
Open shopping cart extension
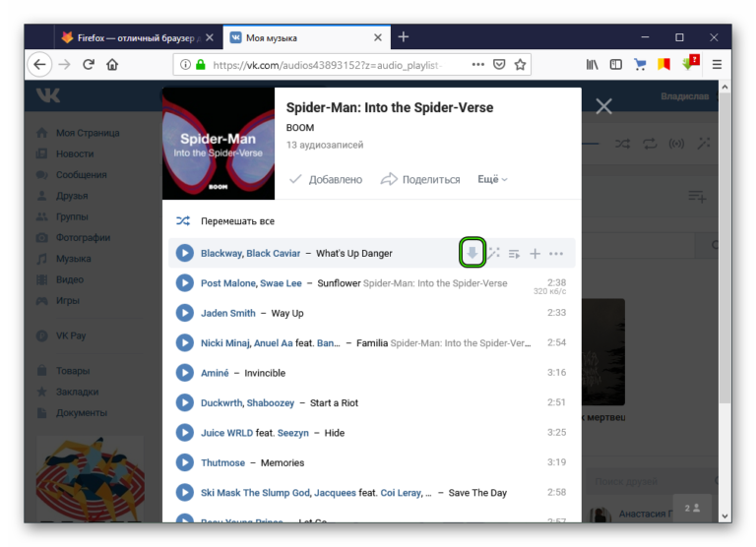coord(640,65)
